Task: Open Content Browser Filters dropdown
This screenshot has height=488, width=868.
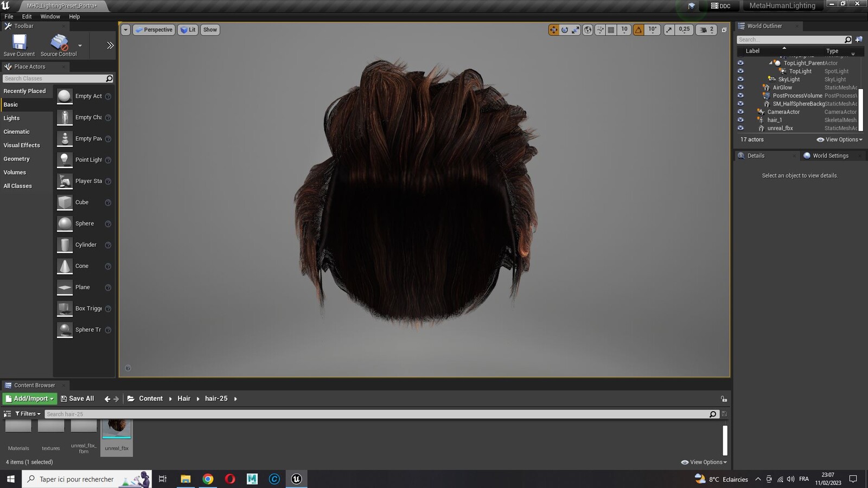Action: point(28,414)
